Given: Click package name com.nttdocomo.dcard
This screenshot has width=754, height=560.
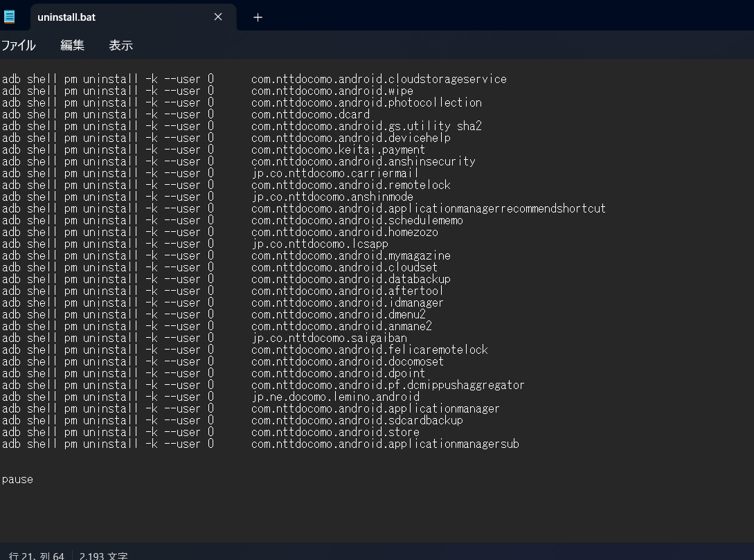Looking at the screenshot, I should 310,114.
